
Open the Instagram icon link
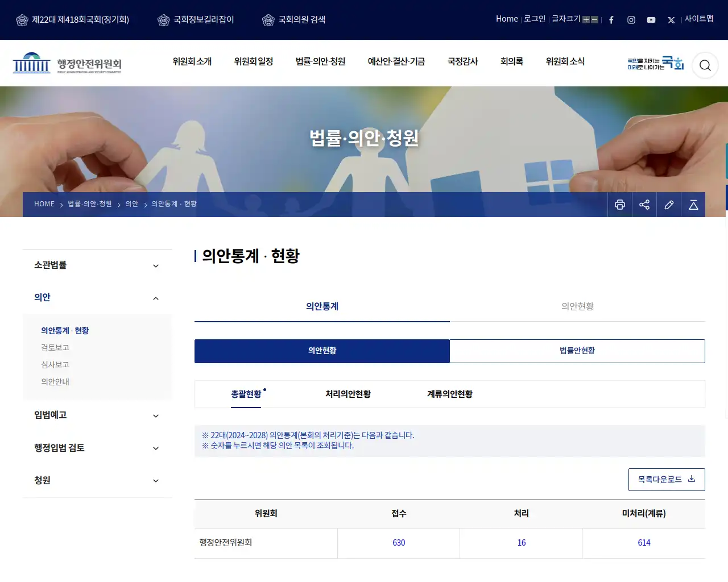coord(631,20)
